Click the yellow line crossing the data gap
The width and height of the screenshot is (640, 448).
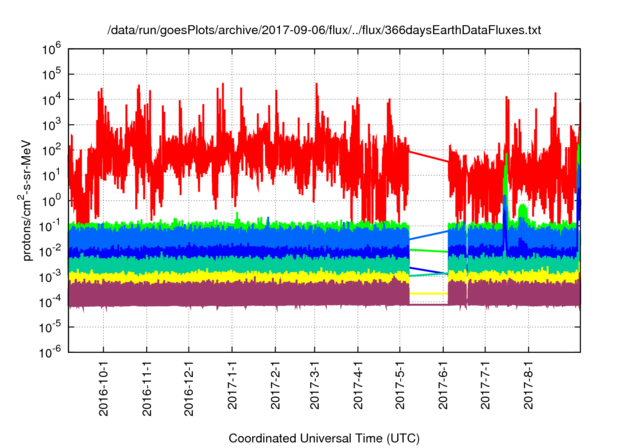coord(428,293)
